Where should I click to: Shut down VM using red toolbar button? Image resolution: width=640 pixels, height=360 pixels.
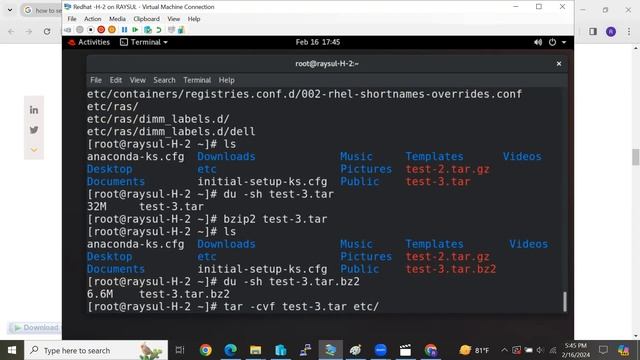pos(101,30)
